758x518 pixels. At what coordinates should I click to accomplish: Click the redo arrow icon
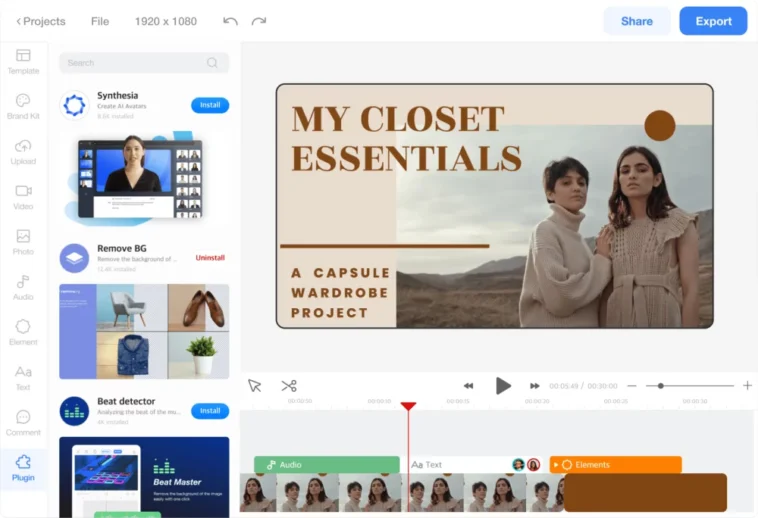tap(259, 21)
